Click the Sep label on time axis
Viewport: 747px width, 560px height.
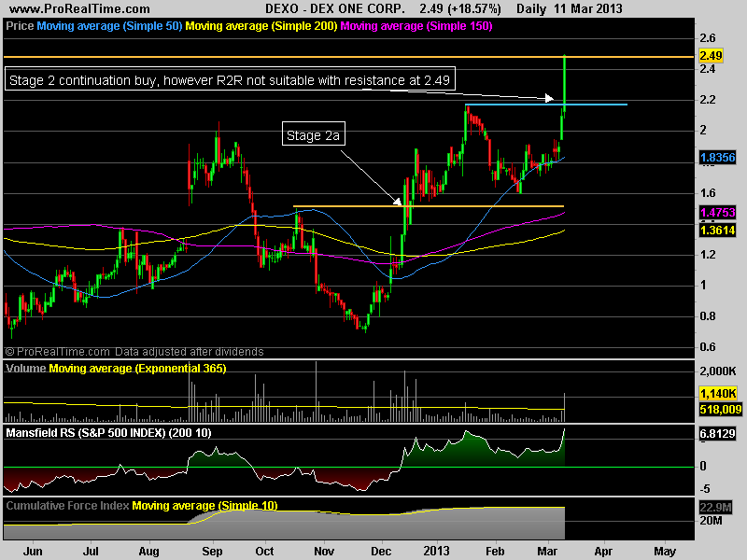(212, 551)
